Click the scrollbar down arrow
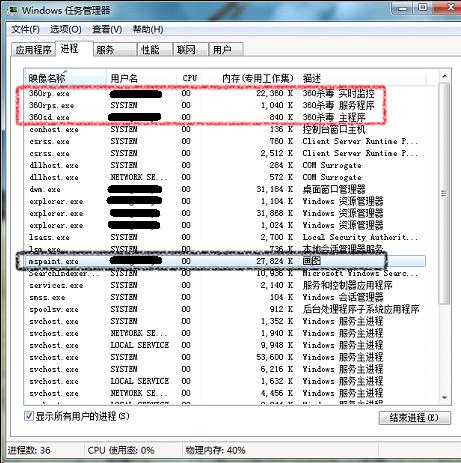The height and width of the screenshot is (463, 461). (444, 398)
